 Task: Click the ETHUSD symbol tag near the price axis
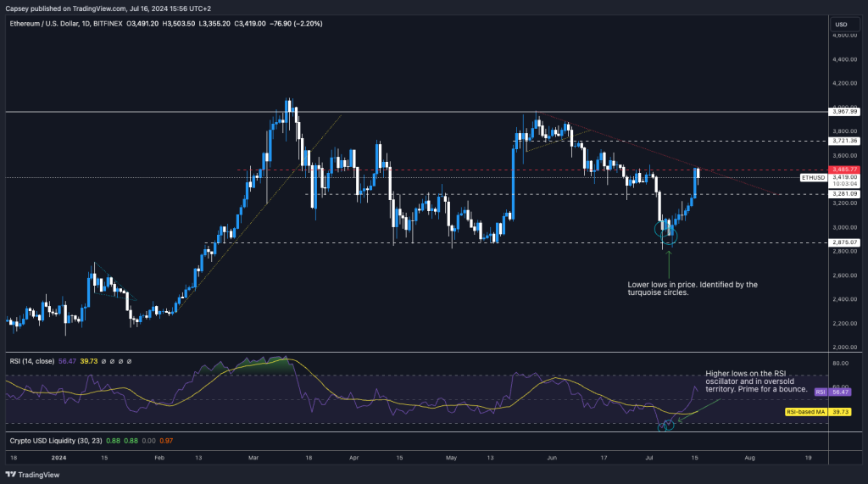pos(812,178)
